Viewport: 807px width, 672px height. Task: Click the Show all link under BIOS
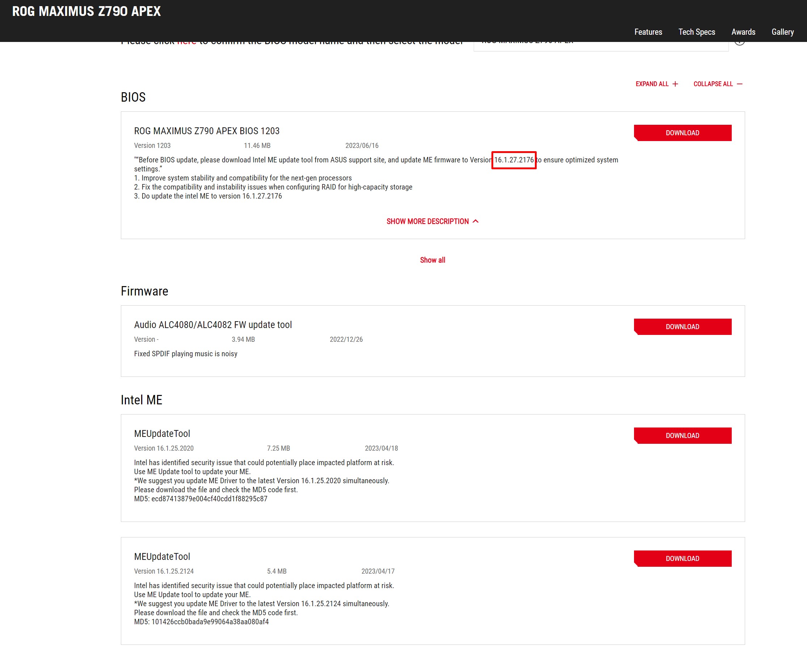(x=432, y=260)
